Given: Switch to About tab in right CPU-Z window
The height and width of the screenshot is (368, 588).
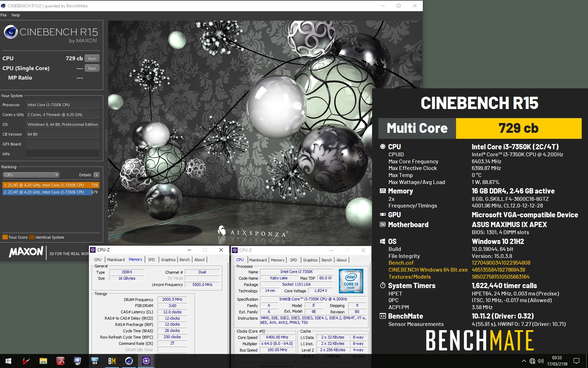Looking at the screenshot, I should click(342, 260).
